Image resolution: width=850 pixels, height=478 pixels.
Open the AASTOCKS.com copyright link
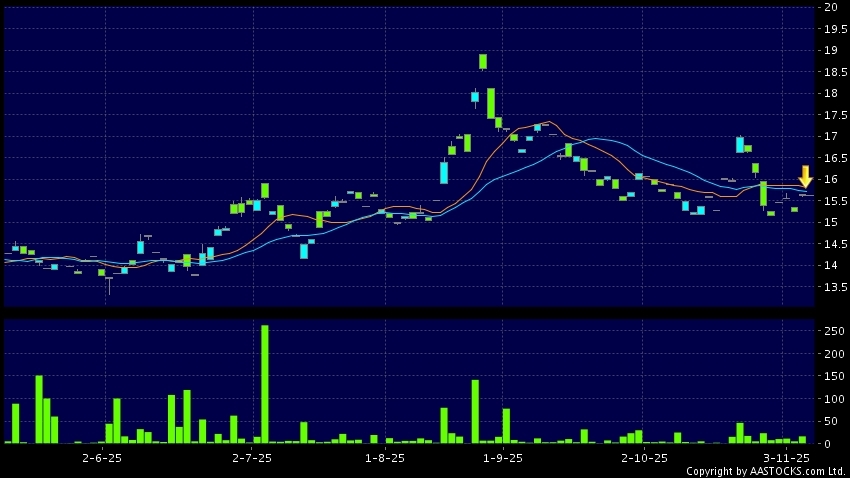[x=765, y=471]
